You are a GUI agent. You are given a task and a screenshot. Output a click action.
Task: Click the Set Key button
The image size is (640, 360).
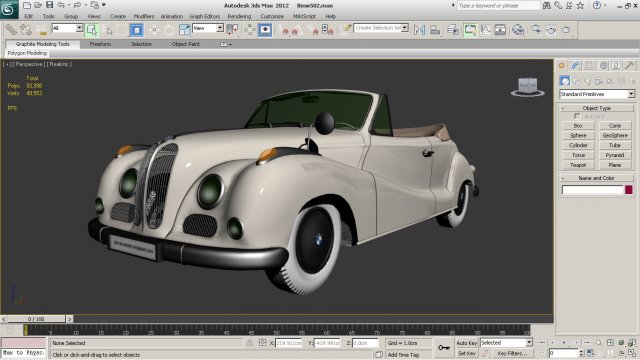click(x=467, y=353)
